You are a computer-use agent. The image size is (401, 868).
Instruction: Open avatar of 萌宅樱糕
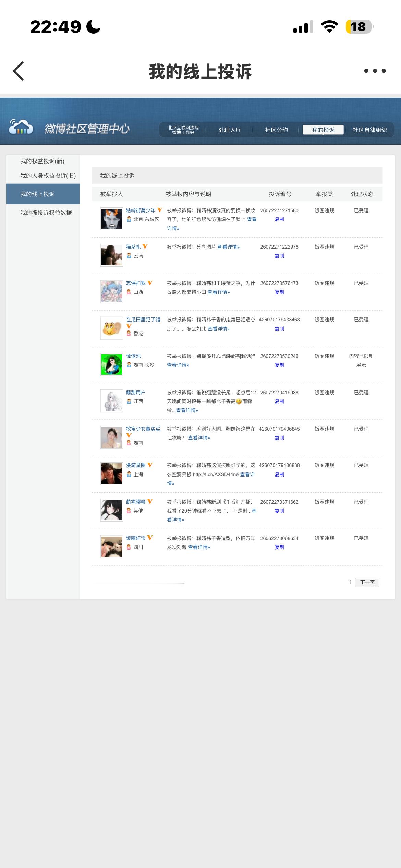point(112,510)
